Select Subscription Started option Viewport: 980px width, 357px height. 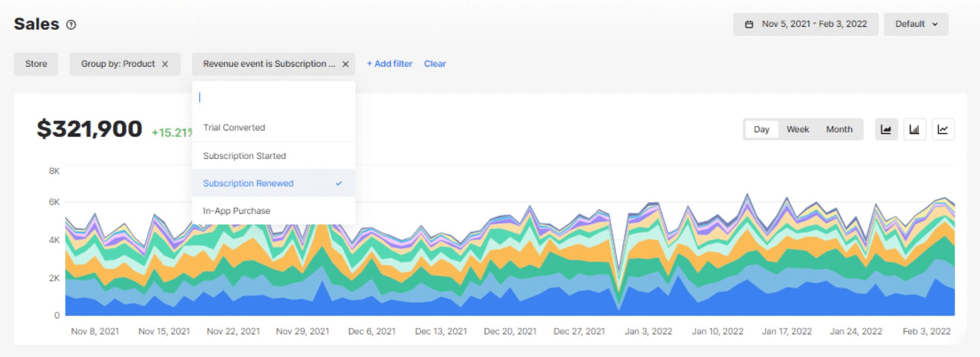[x=274, y=156]
